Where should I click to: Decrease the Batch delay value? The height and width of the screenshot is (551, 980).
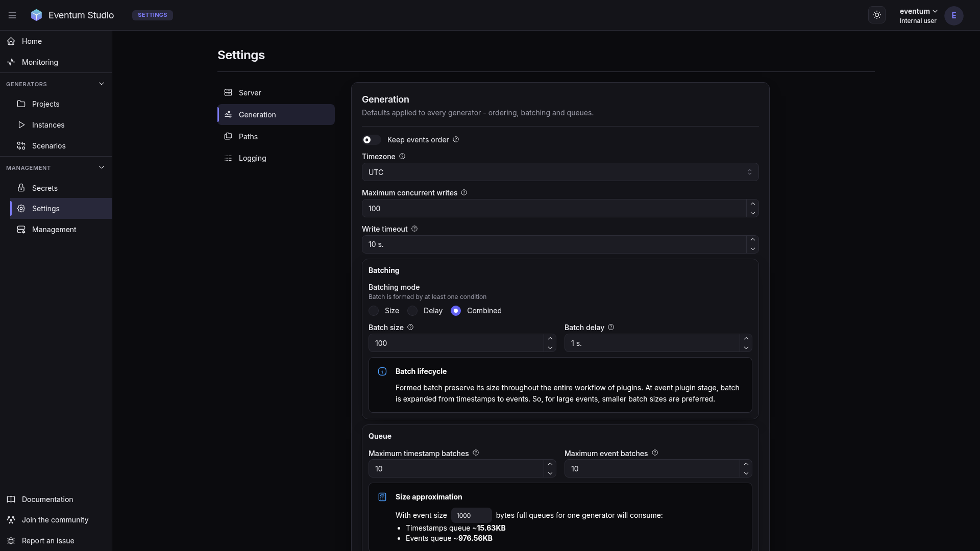coord(746,348)
